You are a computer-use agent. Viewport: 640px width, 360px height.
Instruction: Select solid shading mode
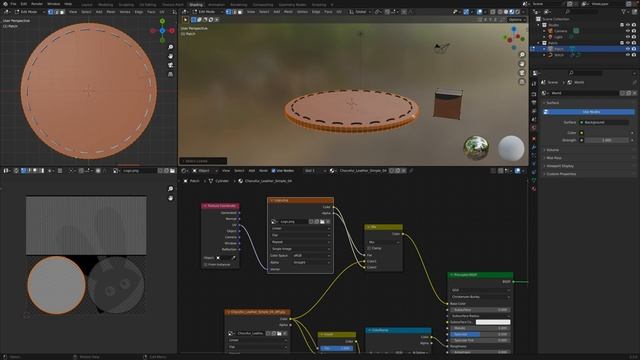[506, 12]
